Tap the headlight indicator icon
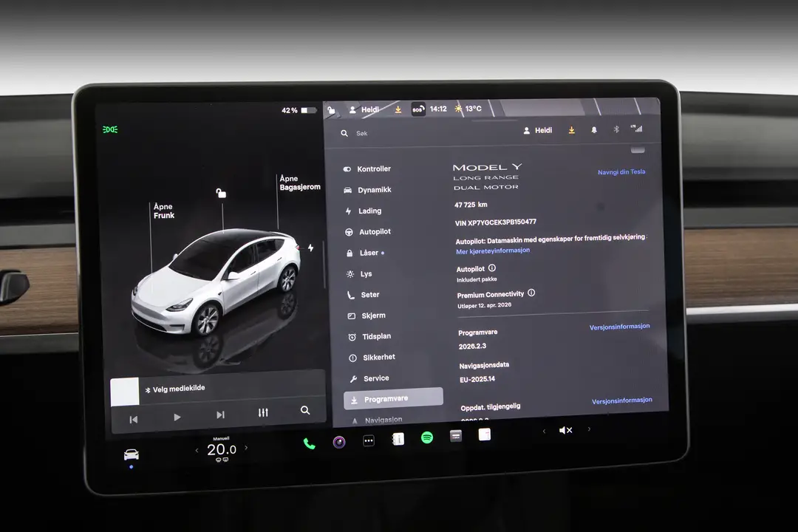The image size is (798, 532). [110, 130]
